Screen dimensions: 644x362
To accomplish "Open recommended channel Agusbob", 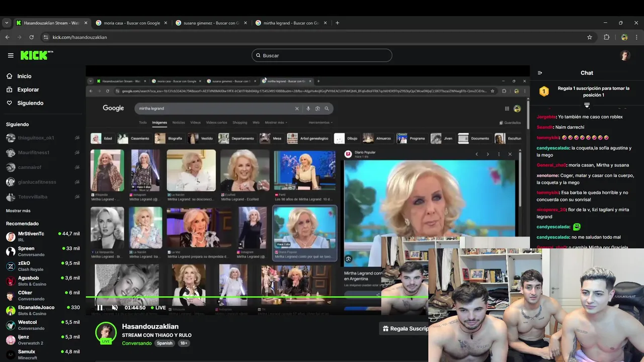I will click(42, 281).
